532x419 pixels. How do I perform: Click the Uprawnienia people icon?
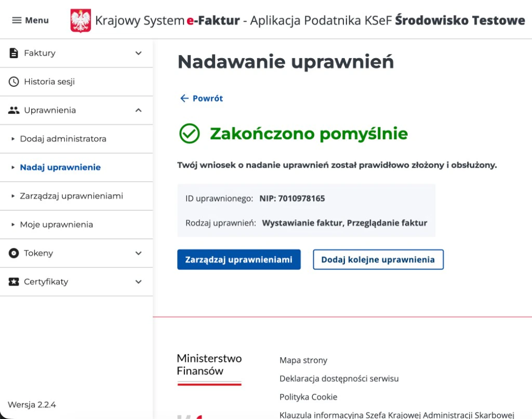tap(14, 110)
